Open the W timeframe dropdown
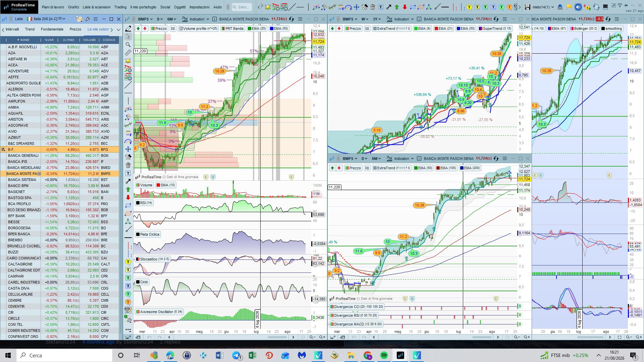 click(365, 19)
